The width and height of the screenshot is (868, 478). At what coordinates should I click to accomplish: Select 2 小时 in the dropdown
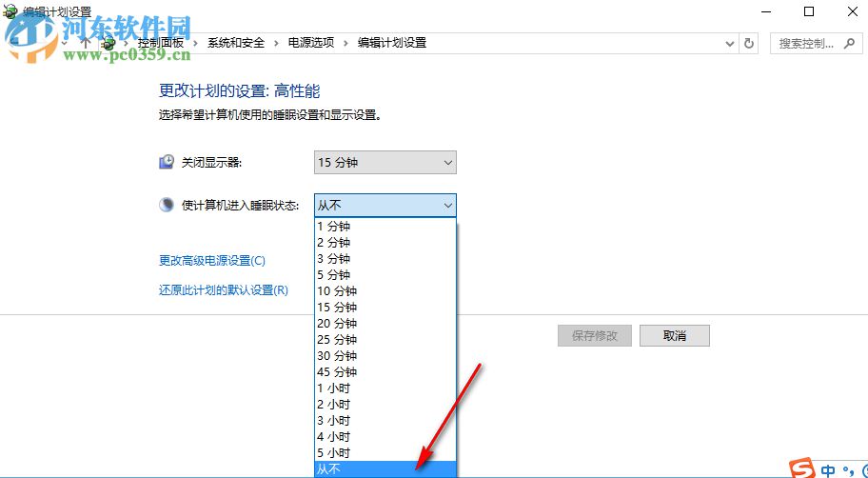click(385, 405)
